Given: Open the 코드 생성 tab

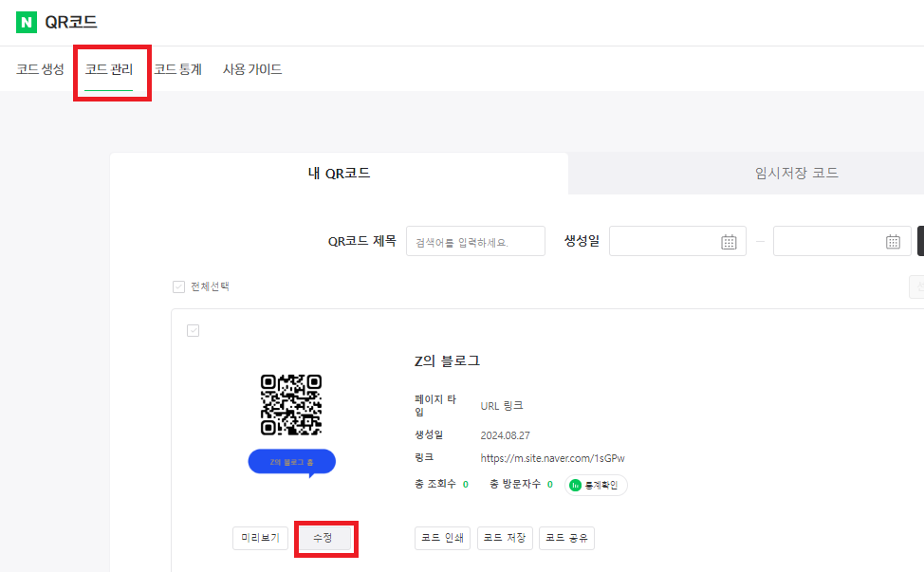Looking at the screenshot, I should 40,69.
